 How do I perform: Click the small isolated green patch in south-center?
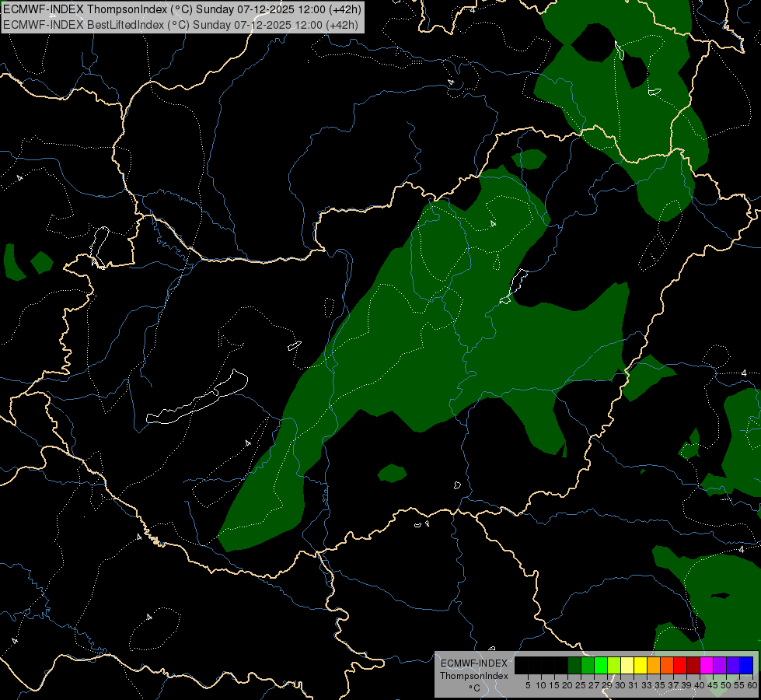point(392,473)
